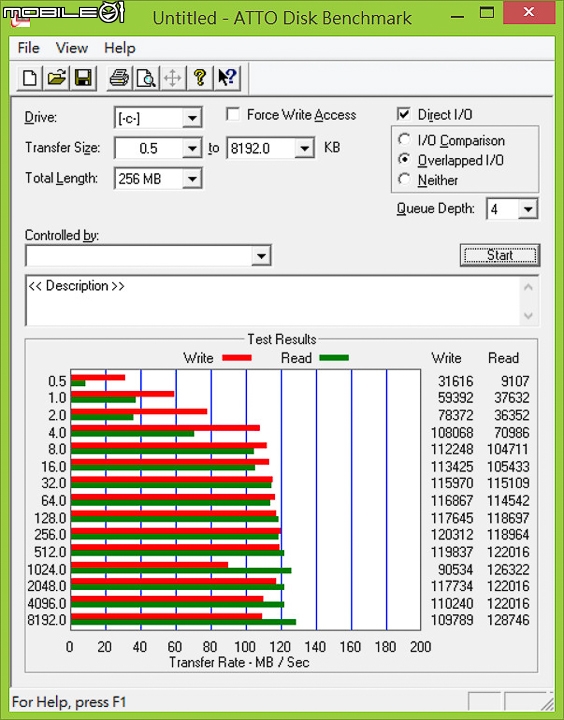The width and height of the screenshot is (564, 720).
Task: Click the read value 128746
Action: pyautogui.click(x=508, y=620)
